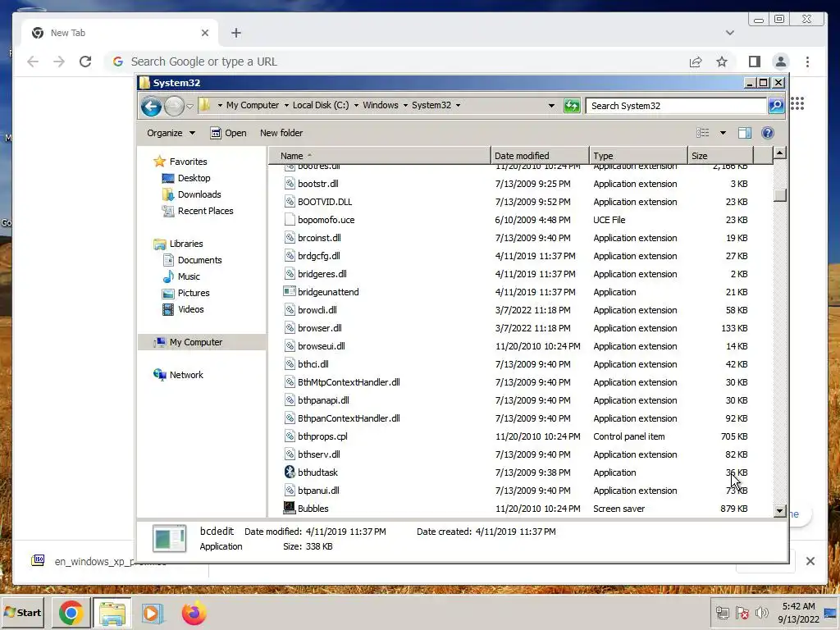Select the bopomofo.uce file icon

290,220
